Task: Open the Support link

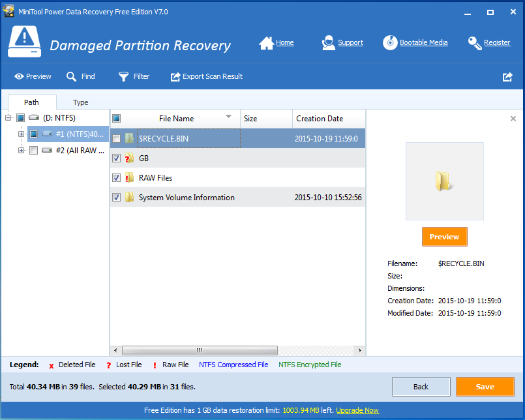Action: click(351, 42)
